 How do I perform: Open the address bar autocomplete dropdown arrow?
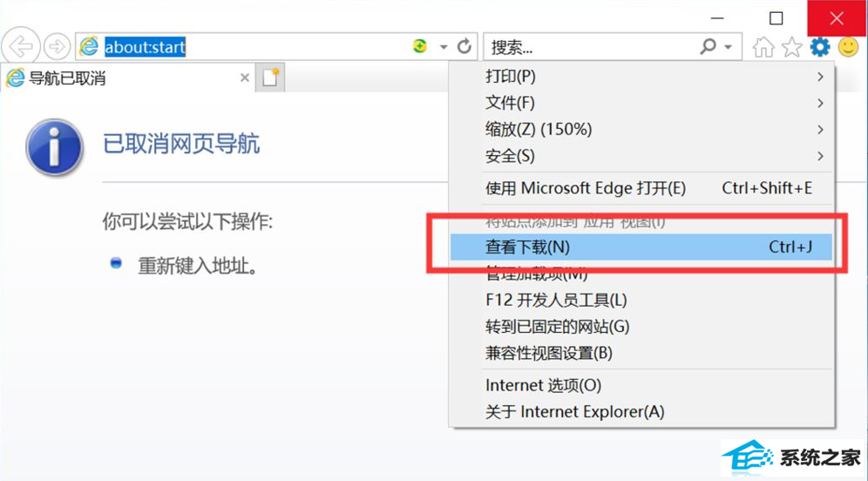[444, 47]
